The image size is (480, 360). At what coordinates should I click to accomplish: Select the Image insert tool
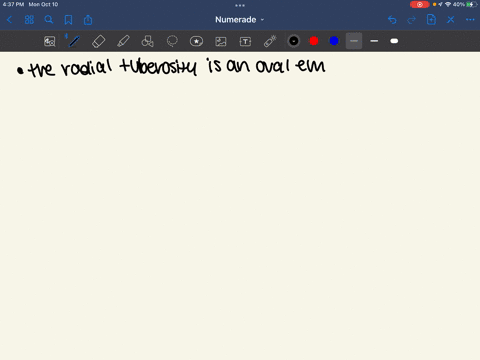tap(221, 41)
